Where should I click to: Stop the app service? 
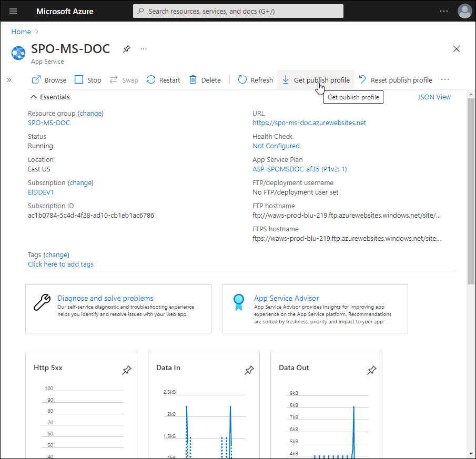(88, 80)
